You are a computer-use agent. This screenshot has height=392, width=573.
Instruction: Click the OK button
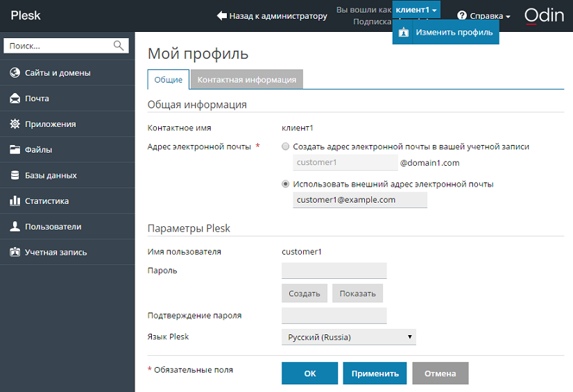(309, 373)
